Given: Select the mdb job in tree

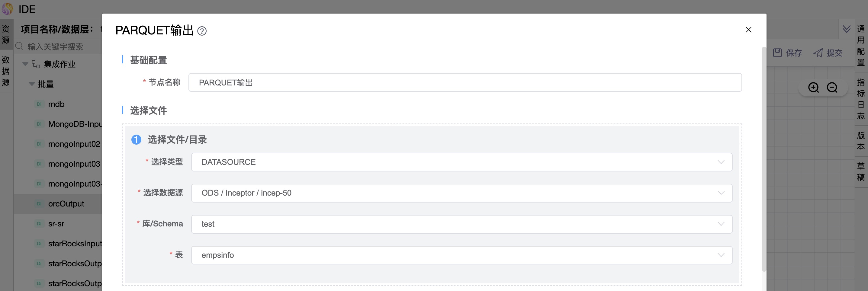Looking at the screenshot, I should tap(56, 104).
